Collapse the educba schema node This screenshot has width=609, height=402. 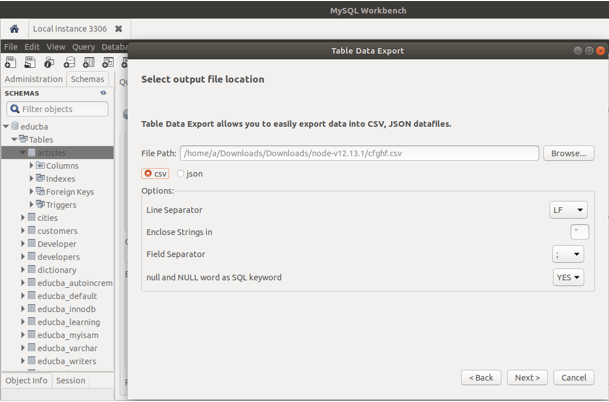[x=6, y=126]
